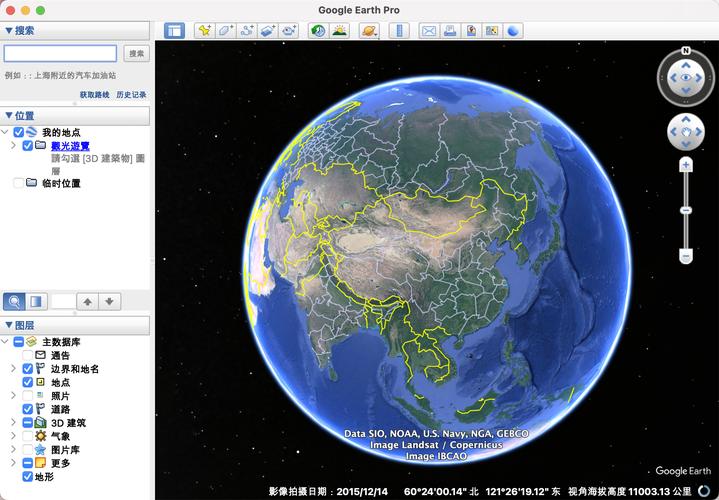Enable 气象 layer checkbox

coord(28,436)
